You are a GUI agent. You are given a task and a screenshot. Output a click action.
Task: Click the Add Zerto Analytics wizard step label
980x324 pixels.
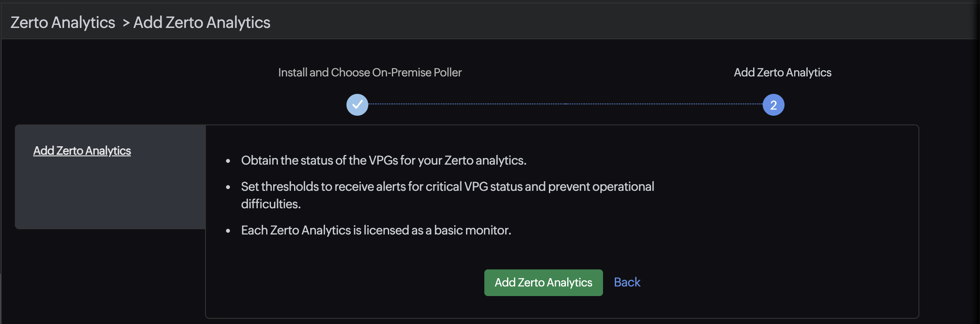click(x=781, y=72)
